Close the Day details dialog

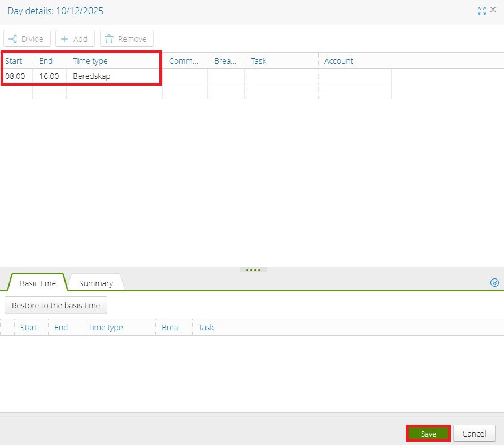click(493, 10)
